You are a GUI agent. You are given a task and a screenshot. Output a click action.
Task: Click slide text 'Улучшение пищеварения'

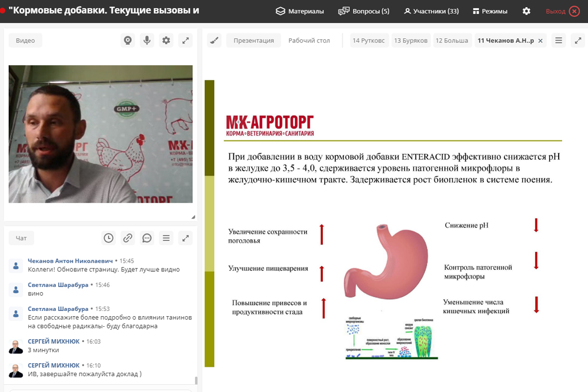(268, 269)
